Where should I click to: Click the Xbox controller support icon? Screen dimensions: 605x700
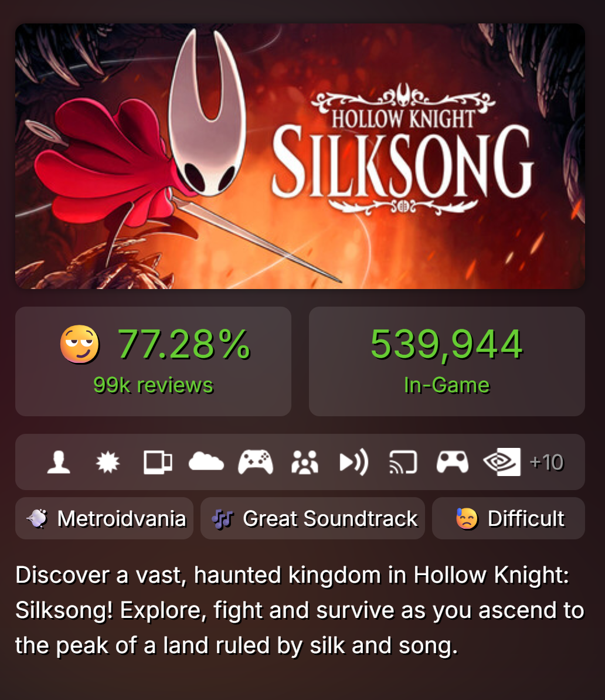pyautogui.click(x=256, y=462)
